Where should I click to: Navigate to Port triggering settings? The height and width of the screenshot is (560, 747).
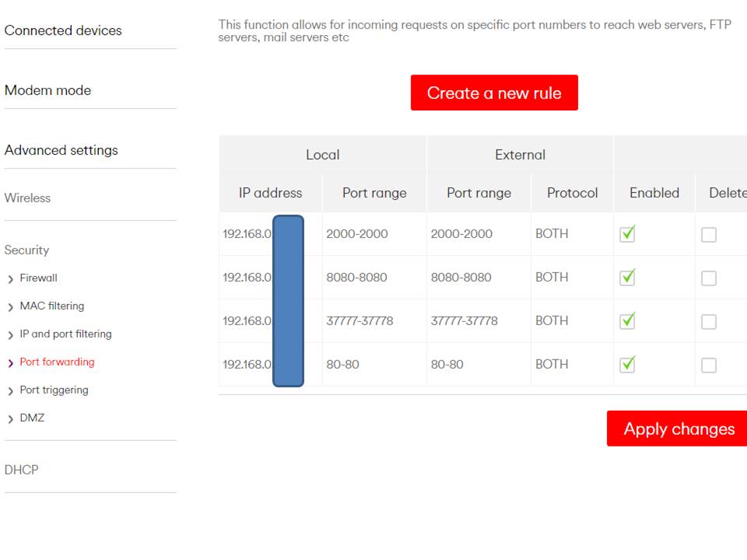click(x=54, y=390)
